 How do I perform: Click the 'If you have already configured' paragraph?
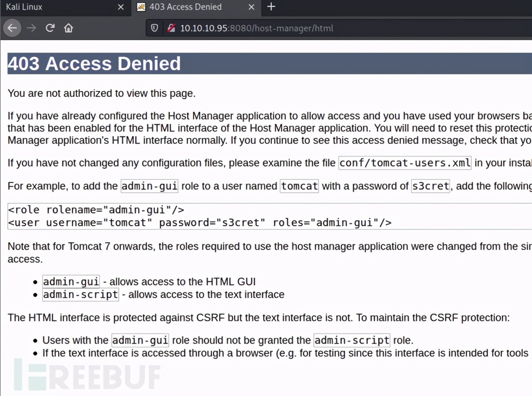point(270,128)
